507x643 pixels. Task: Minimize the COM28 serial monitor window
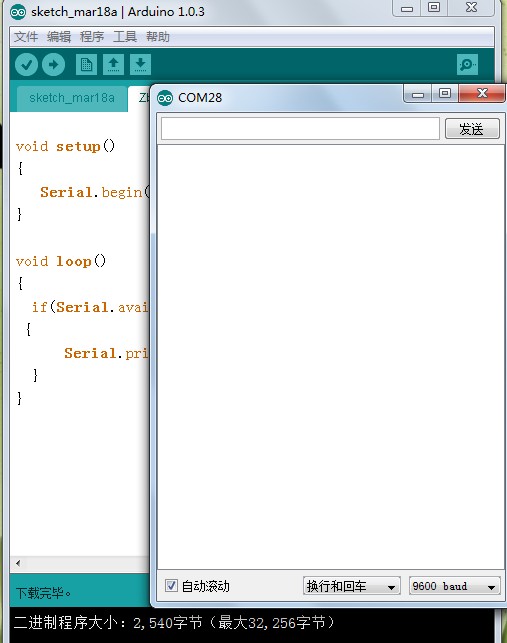point(418,94)
